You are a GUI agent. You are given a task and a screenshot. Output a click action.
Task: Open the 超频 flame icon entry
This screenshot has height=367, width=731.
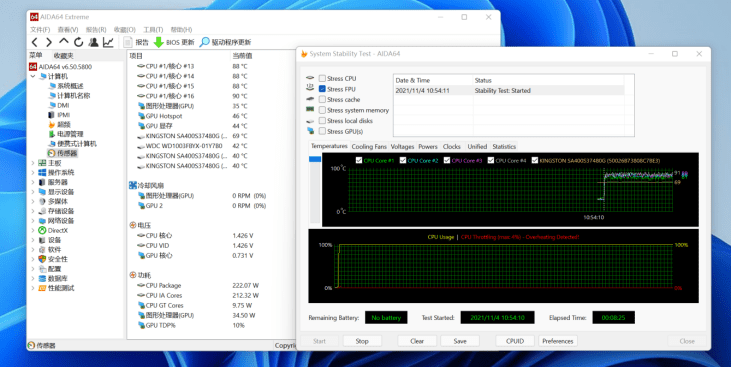pos(59,125)
